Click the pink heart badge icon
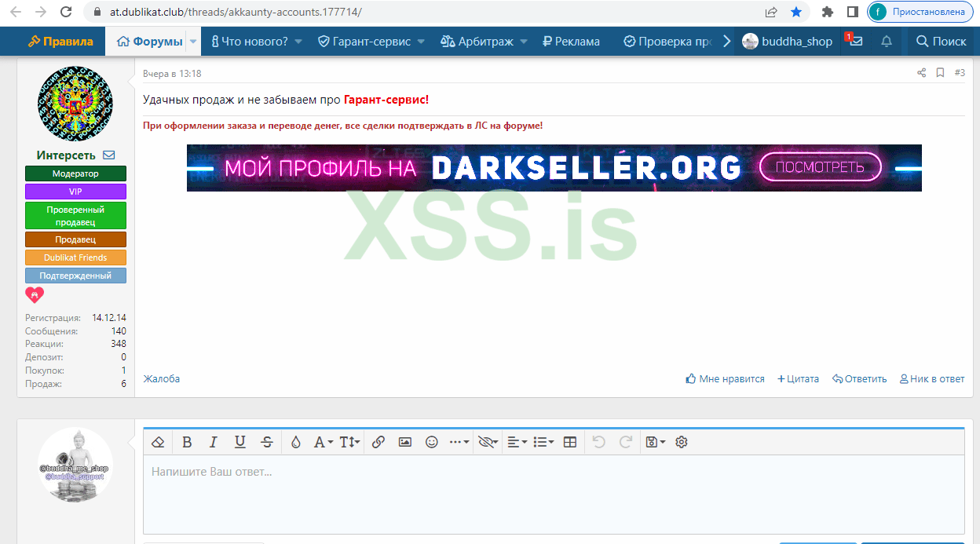Screen dimensions: 980x544 point(35,295)
